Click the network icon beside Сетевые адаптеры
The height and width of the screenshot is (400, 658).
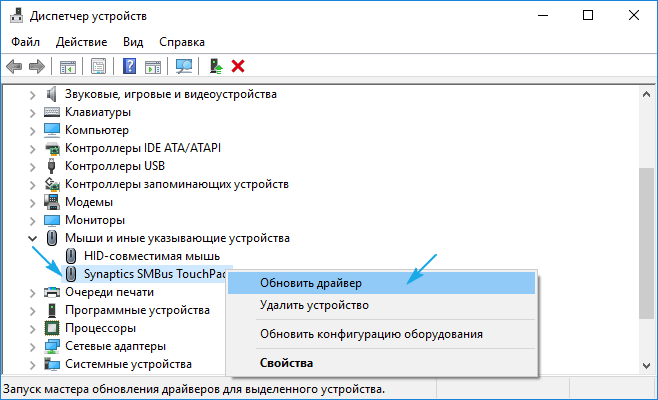[52, 346]
